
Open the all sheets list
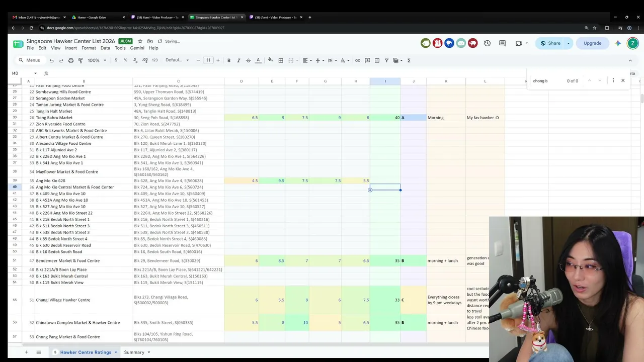click(38, 352)
